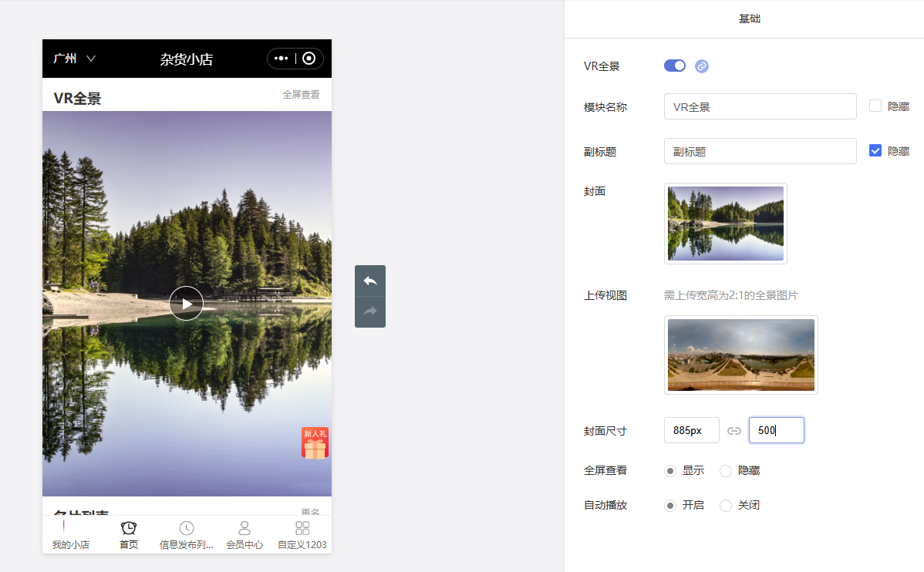The width and height of the screenshot is (924, 572).
Task: Expand the 广州 city dropdown
Action: 74,59
